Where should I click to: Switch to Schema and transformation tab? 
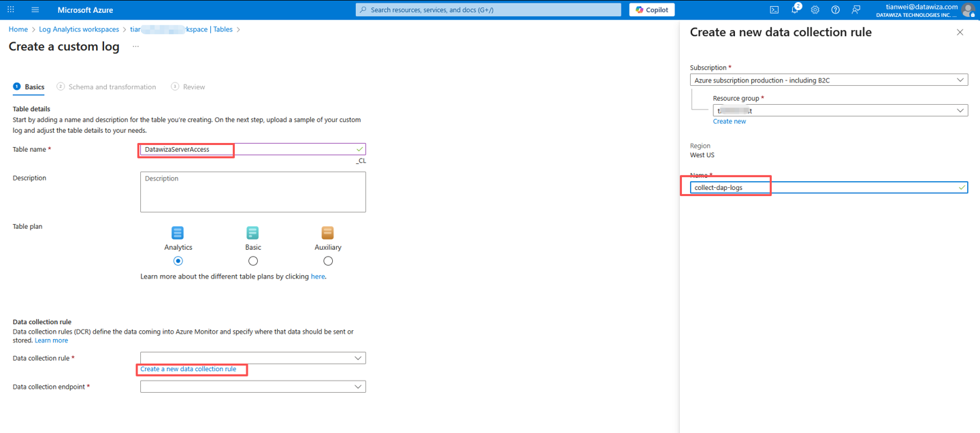[112, 87]
